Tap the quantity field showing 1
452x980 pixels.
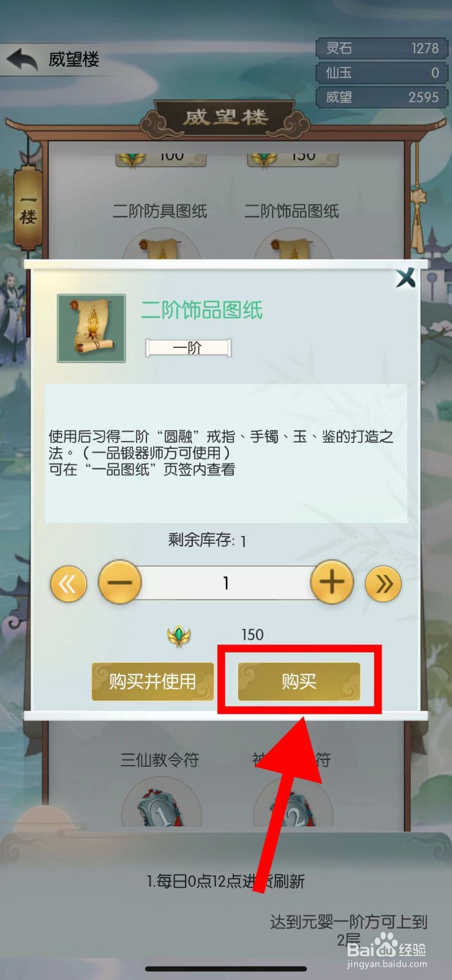pyautogui.click(x=226, y=582)
